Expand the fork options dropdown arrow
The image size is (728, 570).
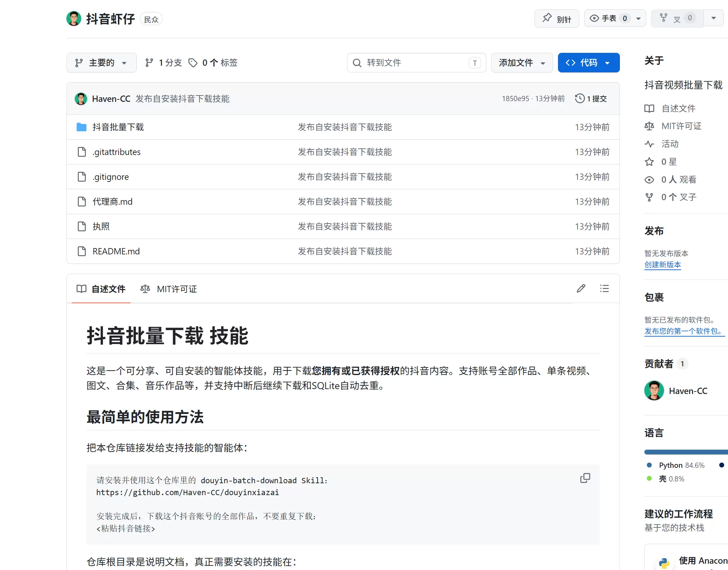coord(714,18)
